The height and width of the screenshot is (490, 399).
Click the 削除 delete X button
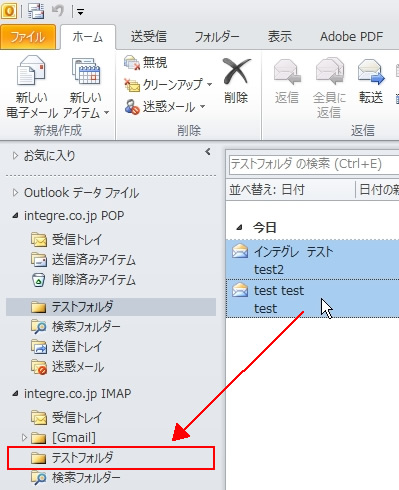pyautogui.click(x=236, y=81)
